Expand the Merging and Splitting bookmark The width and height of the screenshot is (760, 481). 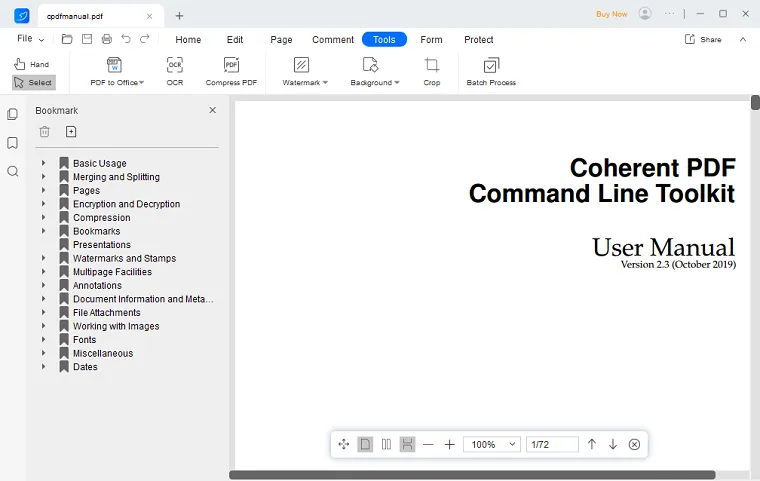tap(43, 176)
